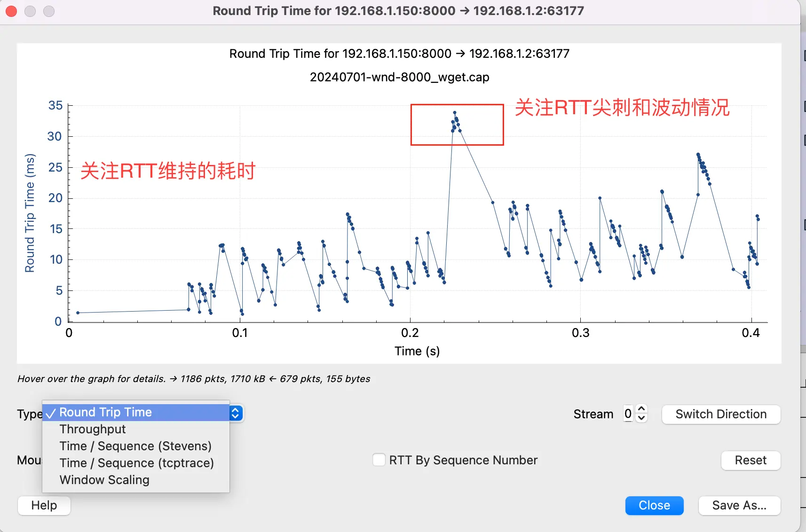Click the Switch Direction button
This screenshot has width=806, height=532.
(x=721, y=414)
